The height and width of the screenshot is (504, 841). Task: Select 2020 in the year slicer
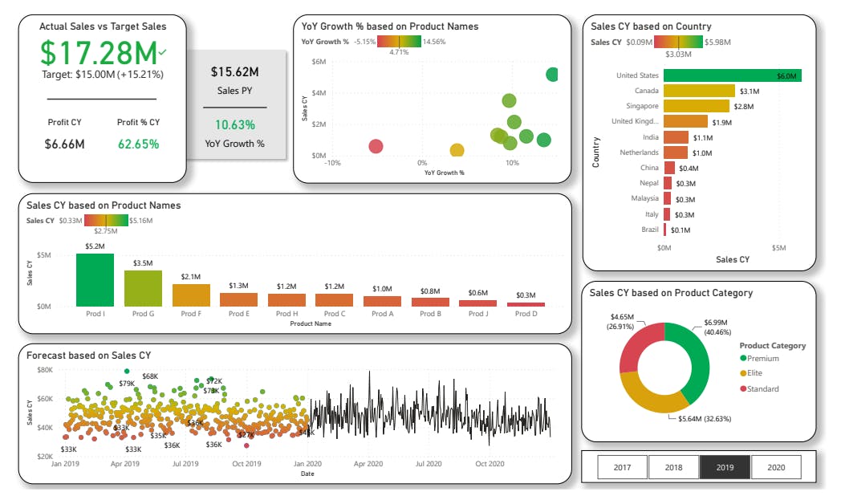(x=776, y=467)
